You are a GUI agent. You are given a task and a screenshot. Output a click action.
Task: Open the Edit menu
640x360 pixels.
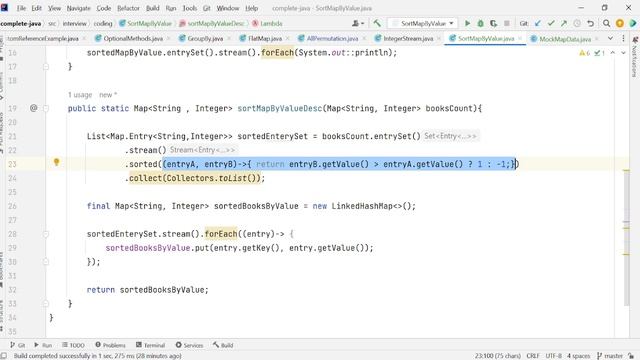(37, 8)
